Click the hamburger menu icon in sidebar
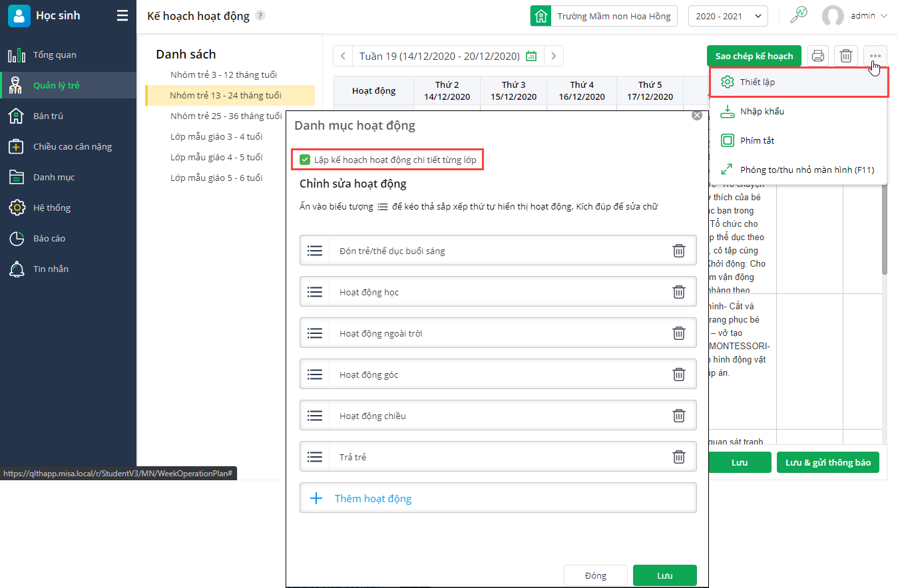The width and height of the screenshot is (898, 588). pos(122,15)
